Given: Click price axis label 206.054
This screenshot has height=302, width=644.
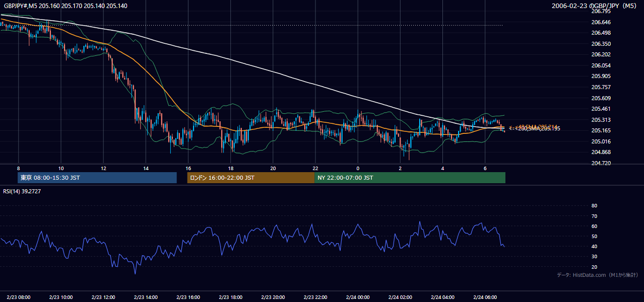Looking at the screenshot, I should pyautogui.click(x=601, y=65).
